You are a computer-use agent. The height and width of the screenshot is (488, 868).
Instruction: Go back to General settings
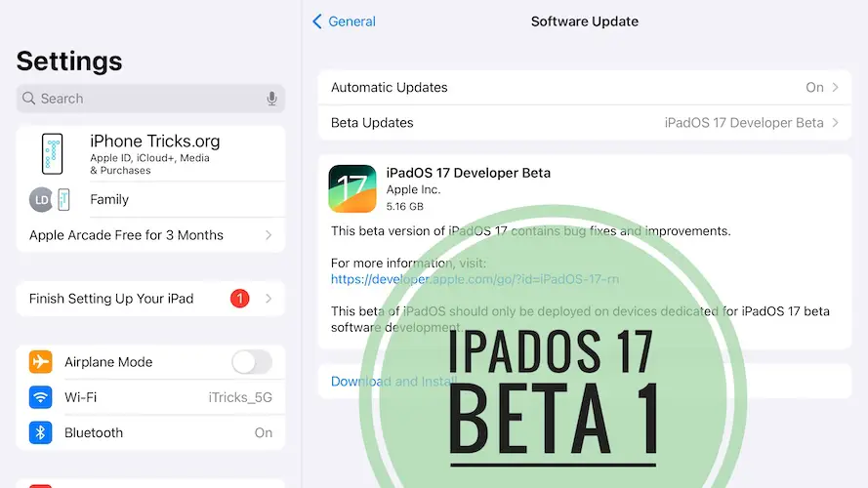[344, 21]
